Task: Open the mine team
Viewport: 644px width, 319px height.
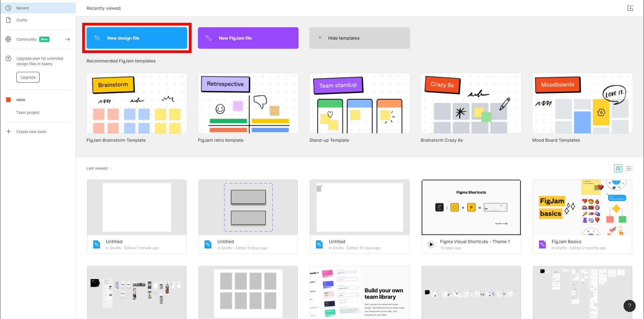Action: (38, 100)
